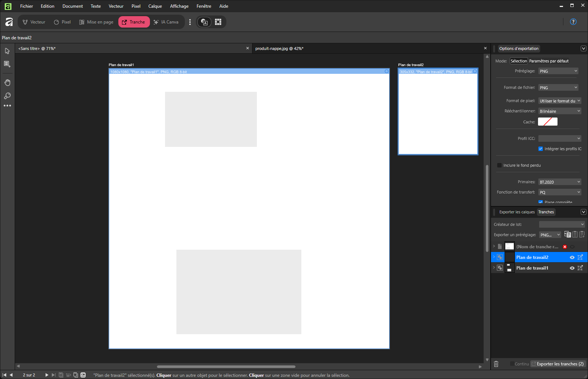Go to first page arrow in status bar
The image size is (588, 379).
(4, 375)
